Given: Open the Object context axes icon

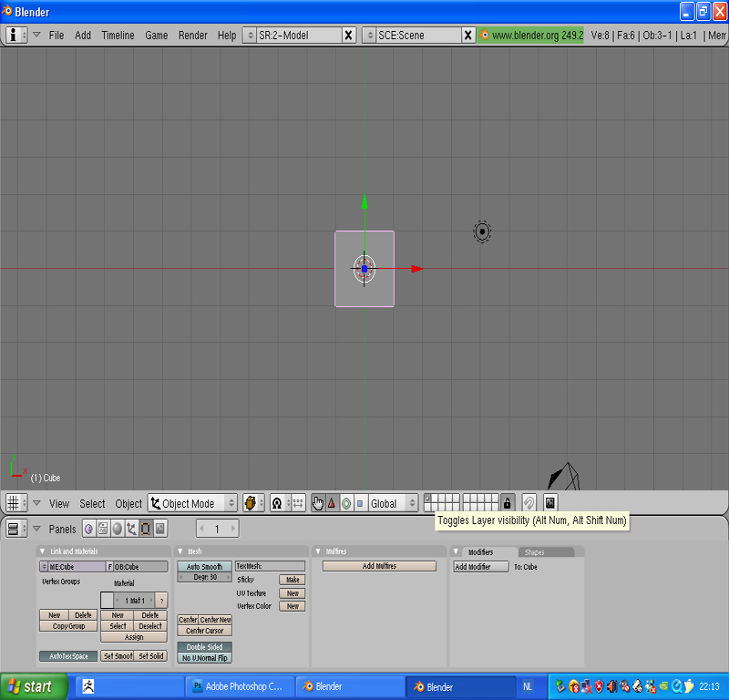Looking at the screenshot, I should coord(131,529).
